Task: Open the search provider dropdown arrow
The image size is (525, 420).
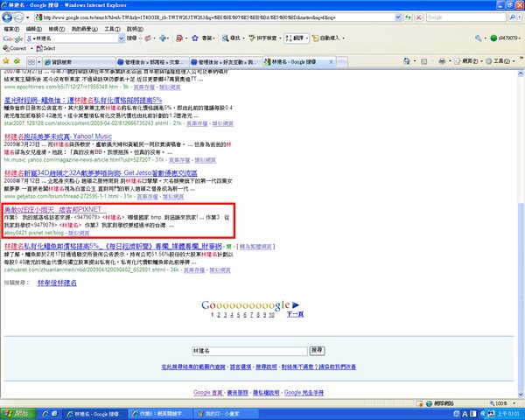Action: 520,17
